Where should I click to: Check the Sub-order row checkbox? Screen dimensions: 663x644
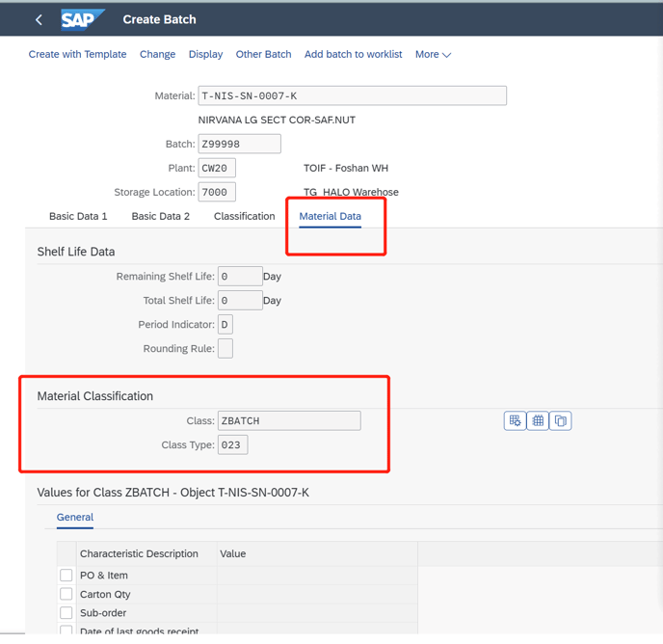[x=66, y=612]
